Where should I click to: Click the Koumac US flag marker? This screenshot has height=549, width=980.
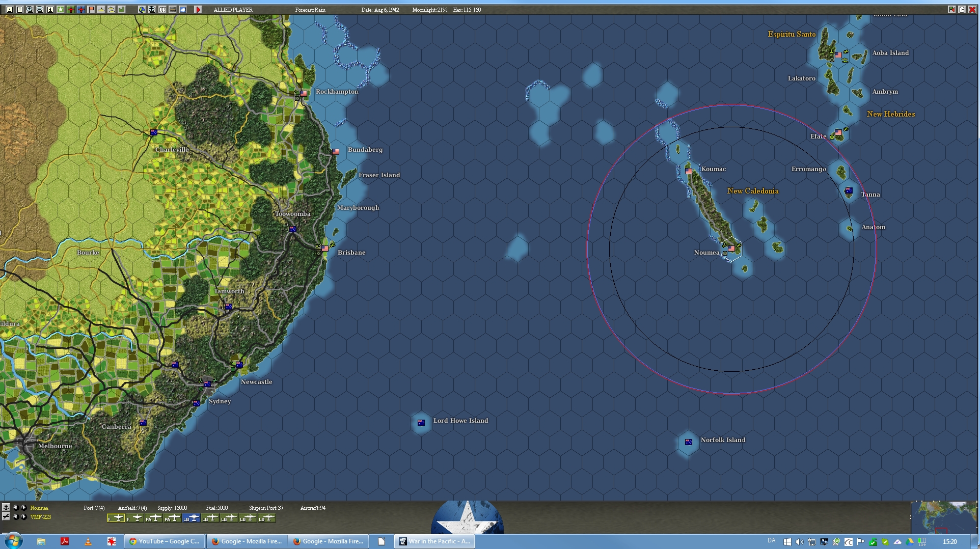[x=689, y=171]
